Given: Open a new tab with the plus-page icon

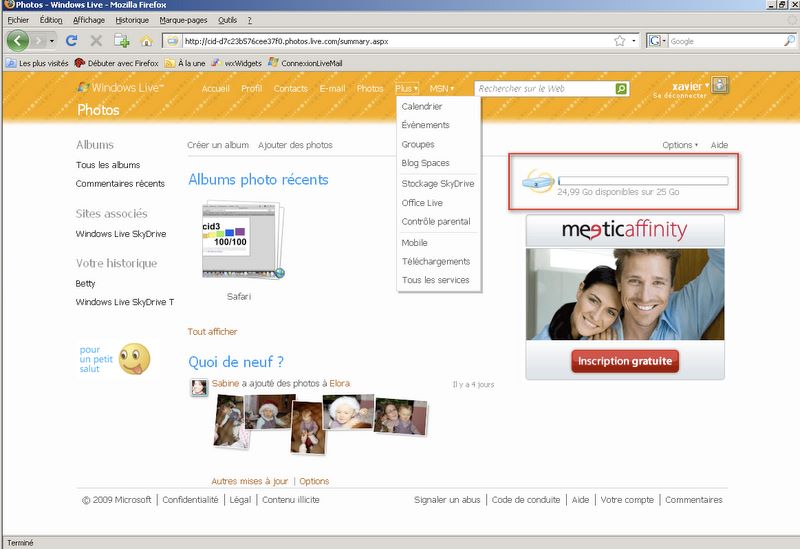Looking at the screenshot, I should click(x=121, y=40).
